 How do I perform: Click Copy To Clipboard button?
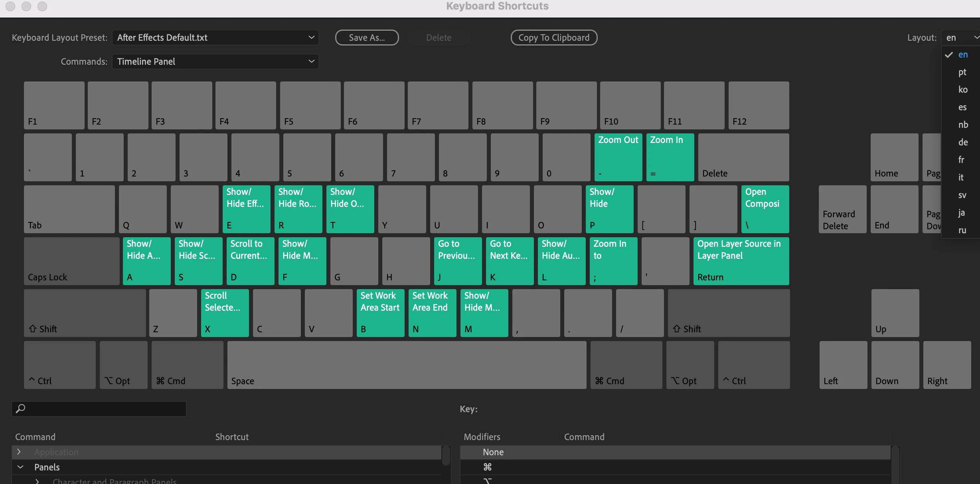tap(553, 38)
